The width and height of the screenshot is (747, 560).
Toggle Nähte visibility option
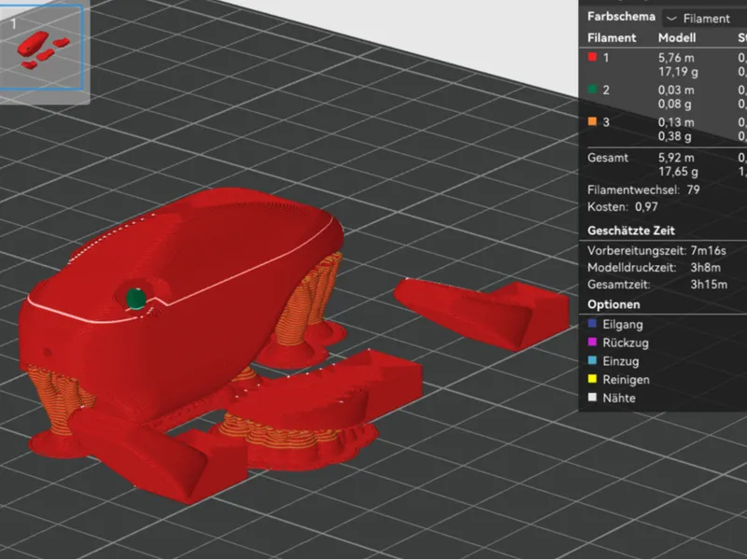592,398
